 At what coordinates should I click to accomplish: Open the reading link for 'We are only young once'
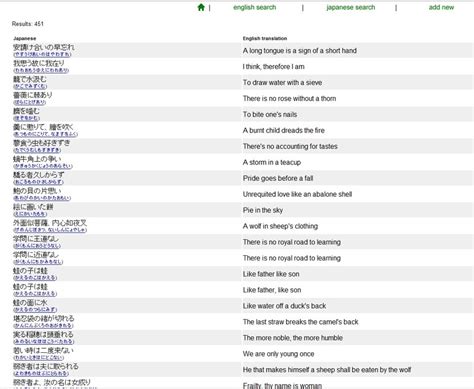pyautogui.click(x=38, y=358)
